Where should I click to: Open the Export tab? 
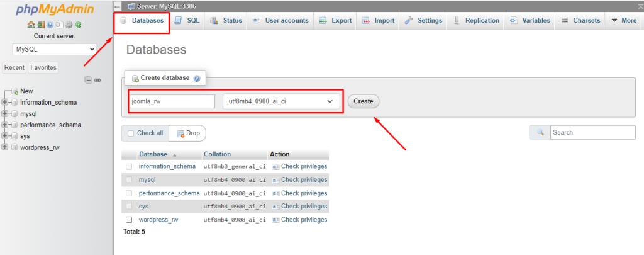coord(336,21)
